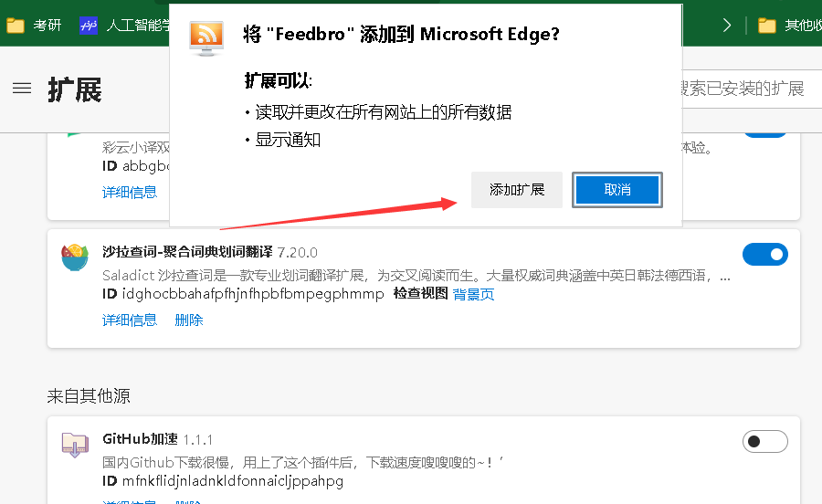Click the 沙拉查词 extension title text

click(x=187, y=252)
